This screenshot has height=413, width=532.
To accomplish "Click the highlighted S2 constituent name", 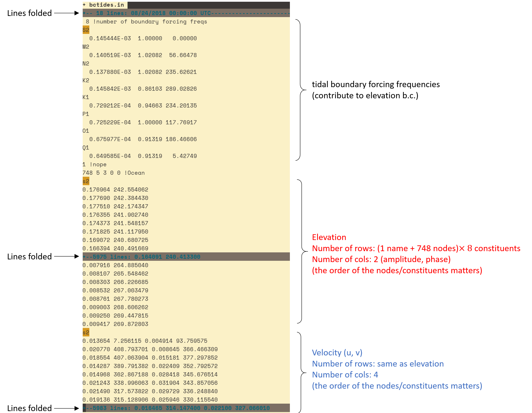I will pos(86,30).
